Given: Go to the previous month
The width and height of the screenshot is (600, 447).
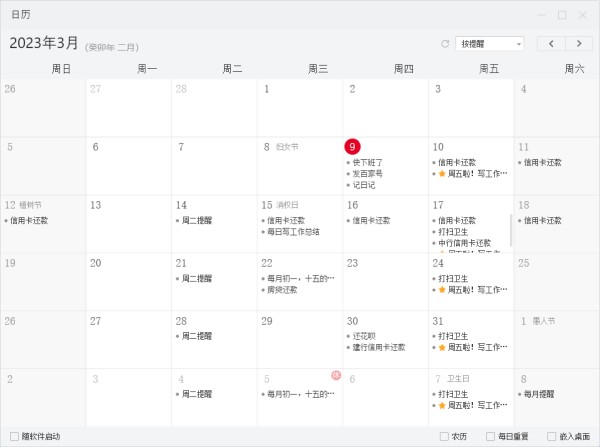Looking at the screenshot, I should [x=551, y=44].
